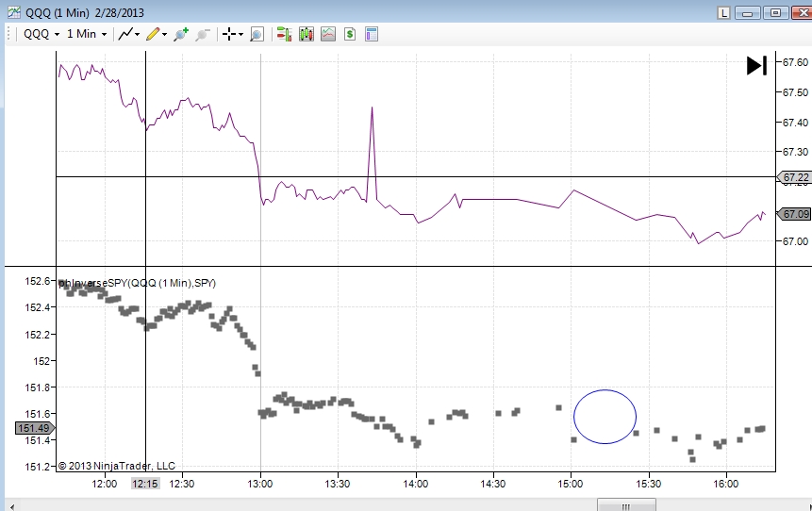Click the greyed Zoom Out magnifier icon
This screenshot has width=812, height=511.
pyautogui.click(x=203, y=34)
